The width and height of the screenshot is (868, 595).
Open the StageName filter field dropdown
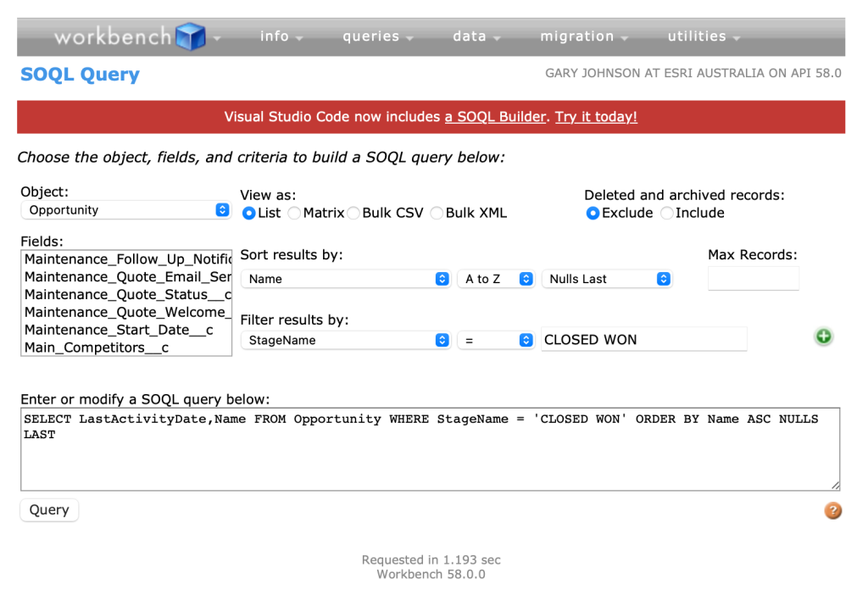(346, 340)
